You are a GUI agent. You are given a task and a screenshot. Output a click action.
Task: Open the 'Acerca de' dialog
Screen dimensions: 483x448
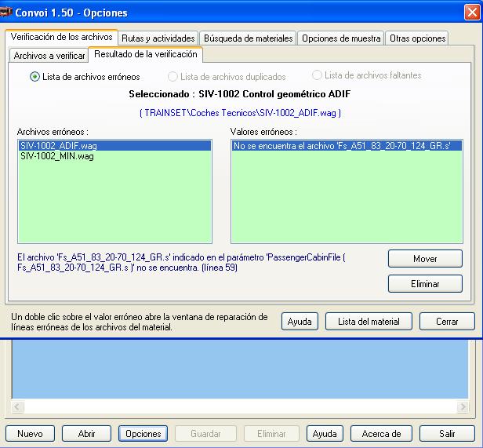click(x=381, y=433)
